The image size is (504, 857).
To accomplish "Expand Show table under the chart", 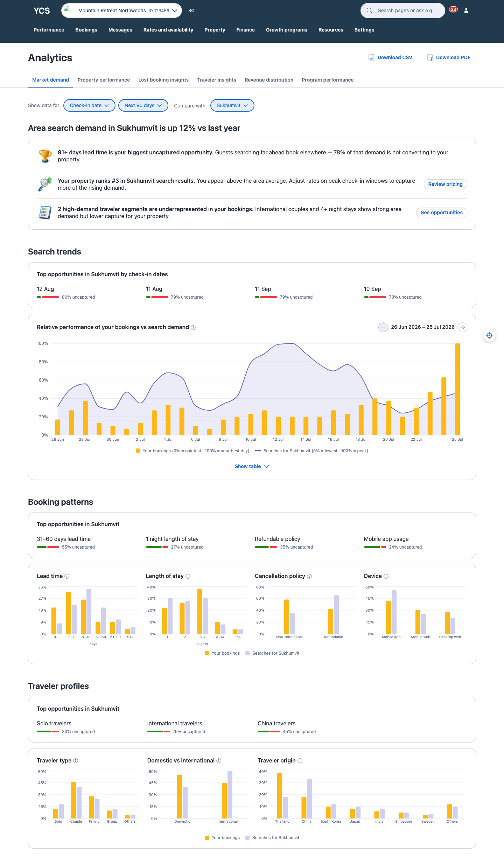I will (252, 466).
